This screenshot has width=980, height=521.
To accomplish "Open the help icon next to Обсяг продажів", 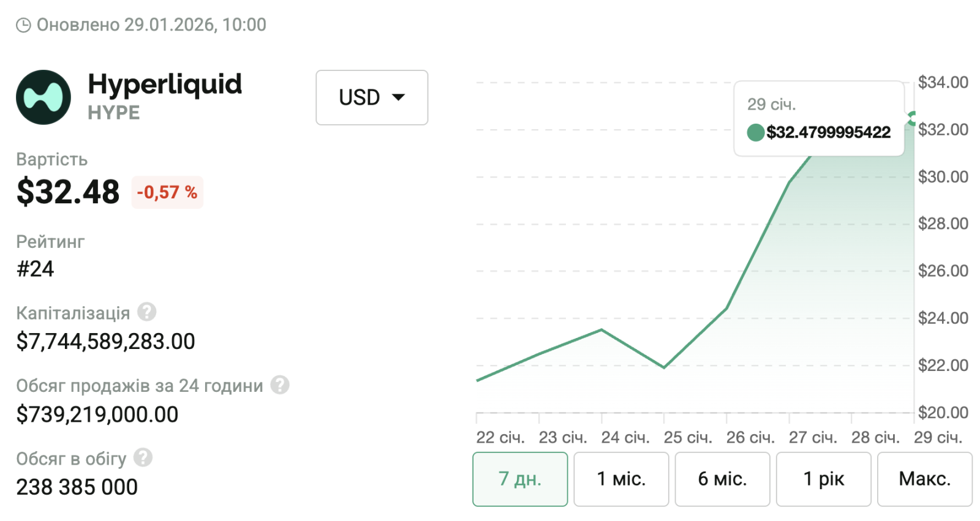I will click(280, 385).
